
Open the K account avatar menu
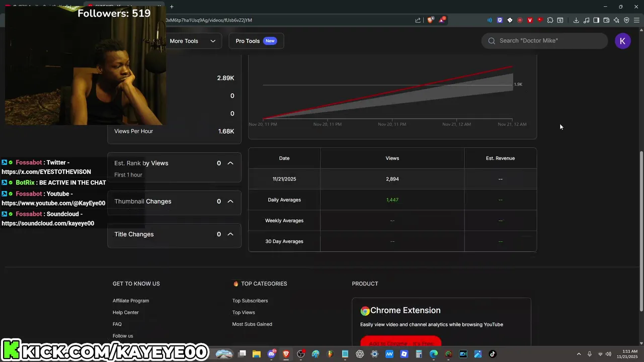point(623,41)
